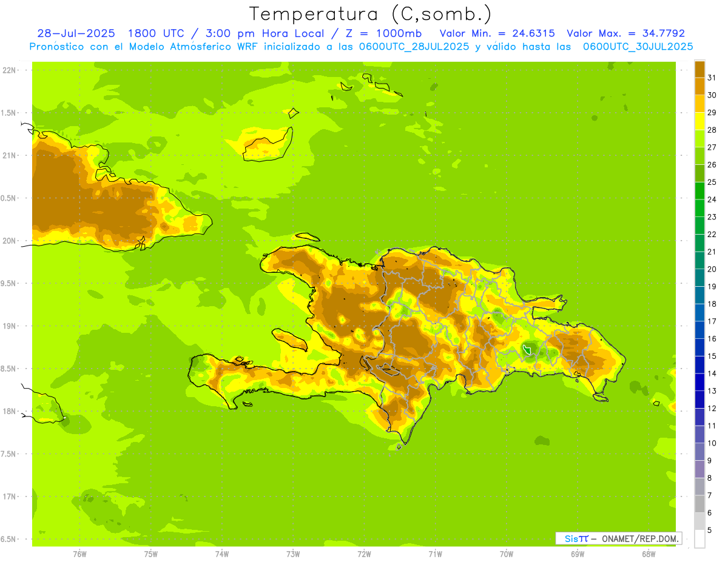The image size is (728, 562).
Task: Click 'Valor Min. = 24.6315' value
Action: click(497, 33)
